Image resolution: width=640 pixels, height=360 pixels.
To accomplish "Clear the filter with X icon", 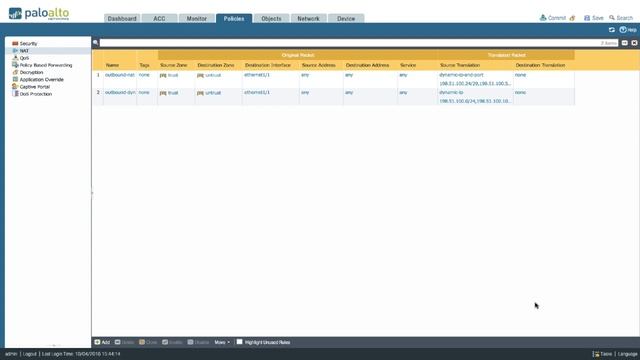I will coord(634,43).
